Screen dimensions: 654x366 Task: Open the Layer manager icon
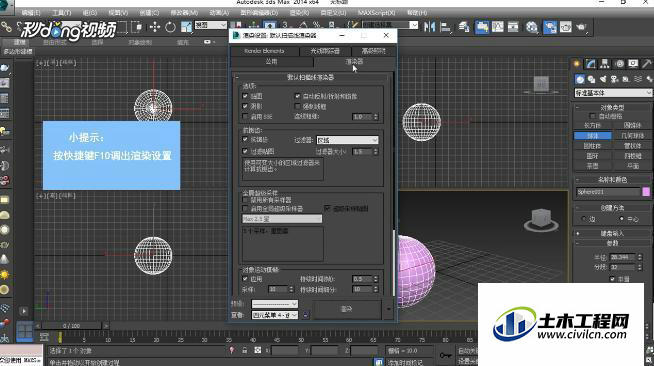point(464,27)
